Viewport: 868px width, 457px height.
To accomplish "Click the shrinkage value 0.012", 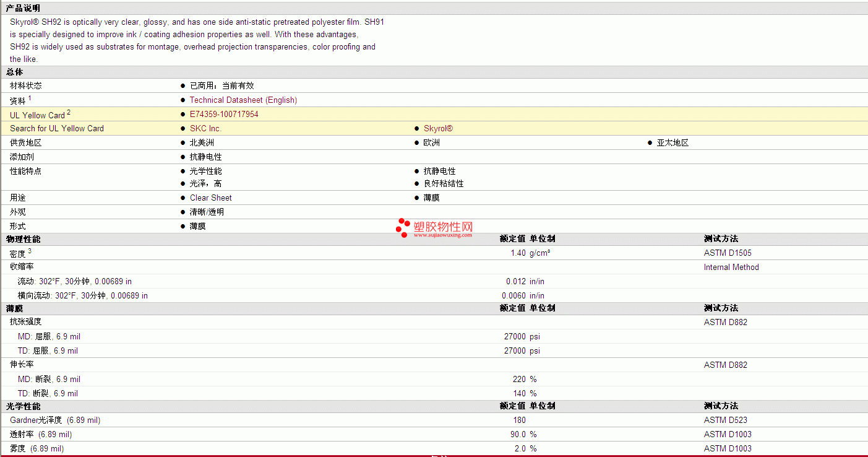I will 516,281.
